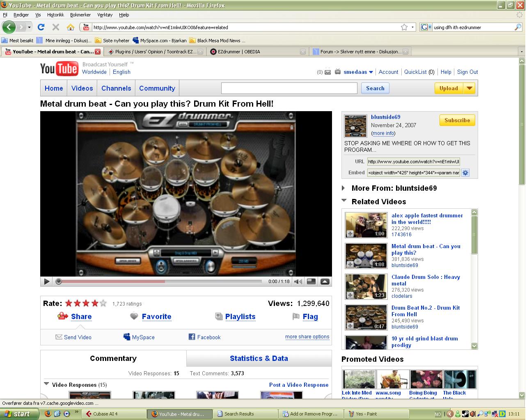
Task: Select Embed code text field
Action: click(414, 173)
